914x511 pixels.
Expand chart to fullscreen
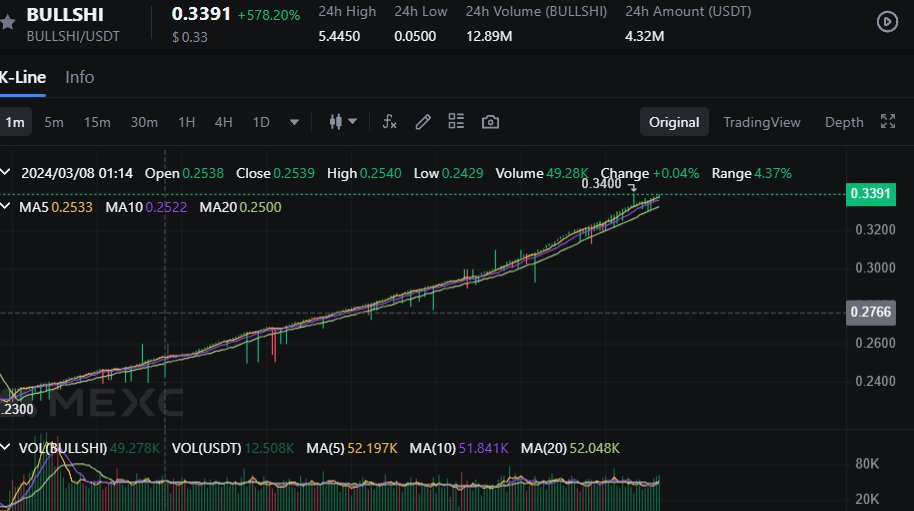(887, 121)
